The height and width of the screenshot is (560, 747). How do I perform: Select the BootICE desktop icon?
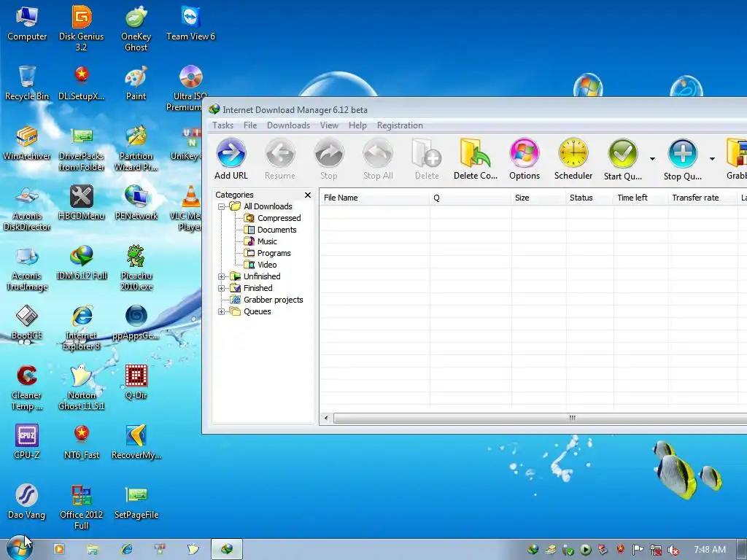27,322
